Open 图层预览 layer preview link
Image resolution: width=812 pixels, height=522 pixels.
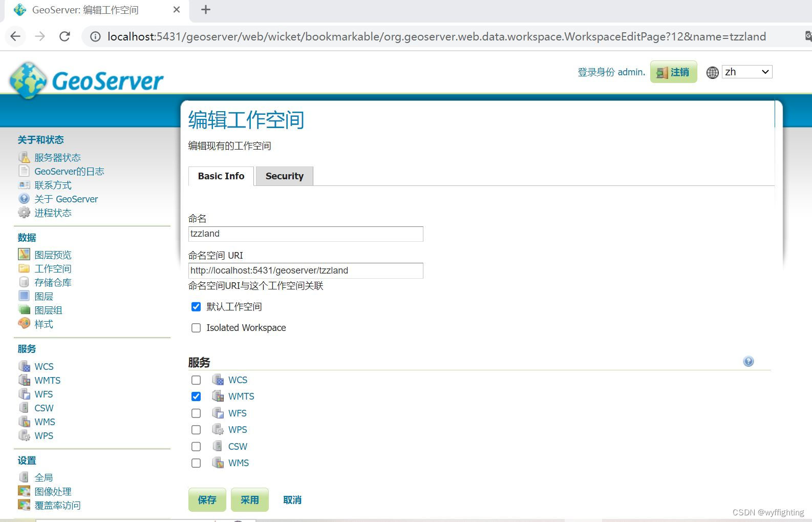53,255
